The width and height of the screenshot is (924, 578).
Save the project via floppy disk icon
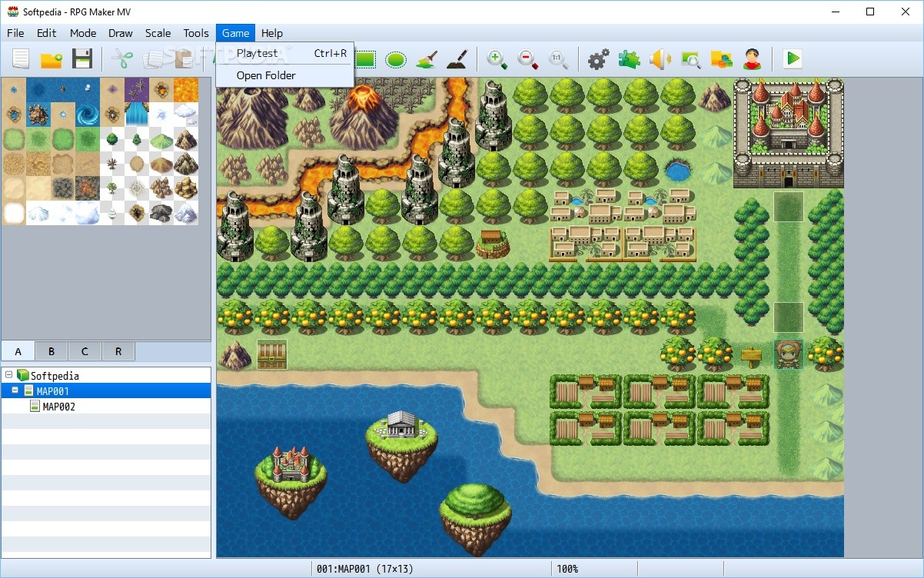pos(82,58)
